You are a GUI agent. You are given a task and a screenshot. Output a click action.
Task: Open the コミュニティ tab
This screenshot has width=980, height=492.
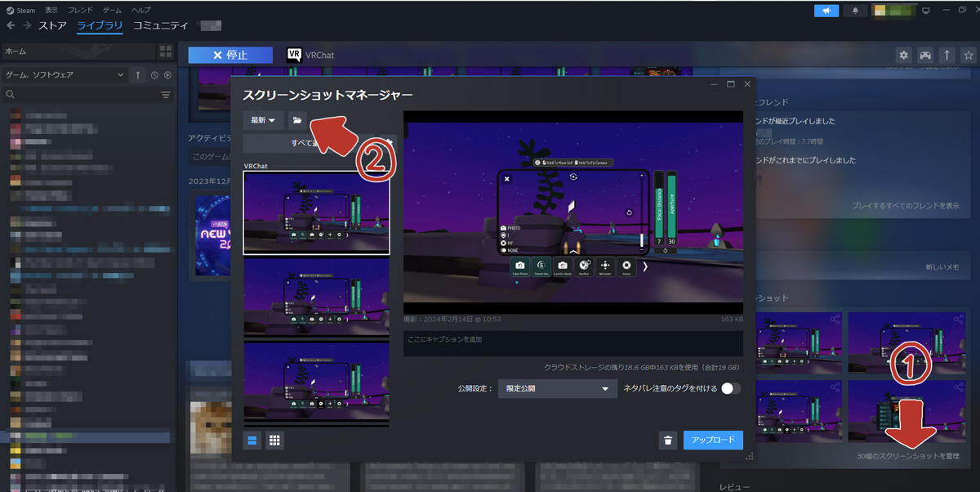click(x=160, y=25)
